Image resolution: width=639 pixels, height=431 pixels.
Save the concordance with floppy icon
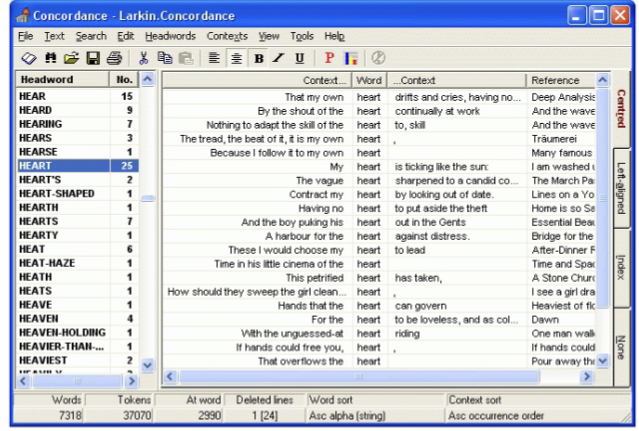[x=93, y=58]
